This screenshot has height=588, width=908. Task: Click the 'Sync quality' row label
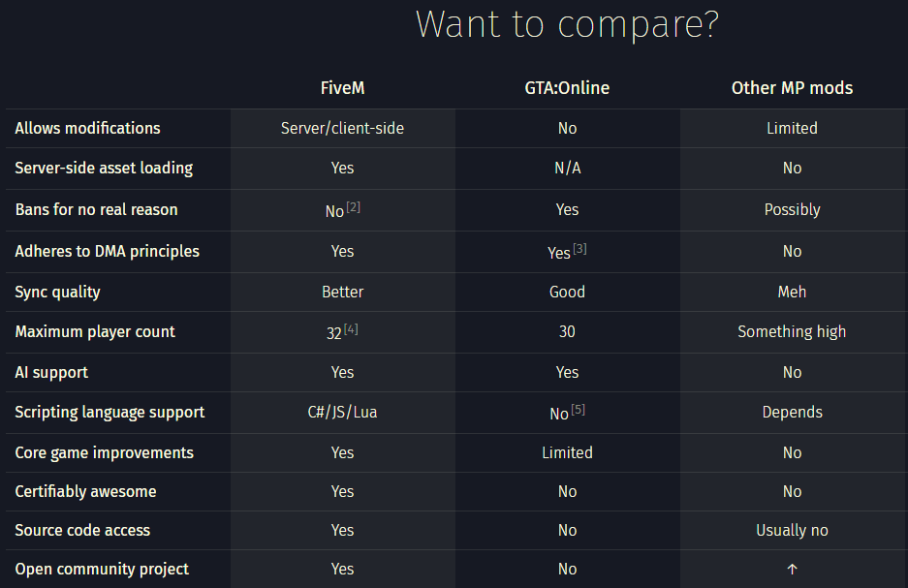[x=57, y=292]
